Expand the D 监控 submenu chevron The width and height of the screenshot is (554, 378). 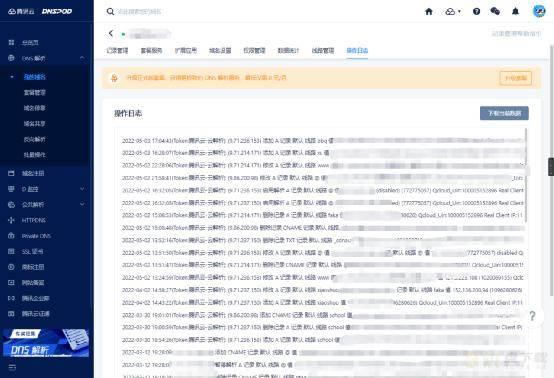pyautogui.click(x=82, y=189)
